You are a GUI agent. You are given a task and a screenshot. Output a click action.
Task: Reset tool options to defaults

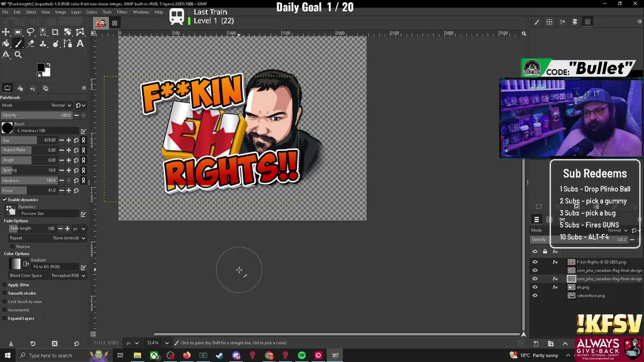tap(76, 343)
